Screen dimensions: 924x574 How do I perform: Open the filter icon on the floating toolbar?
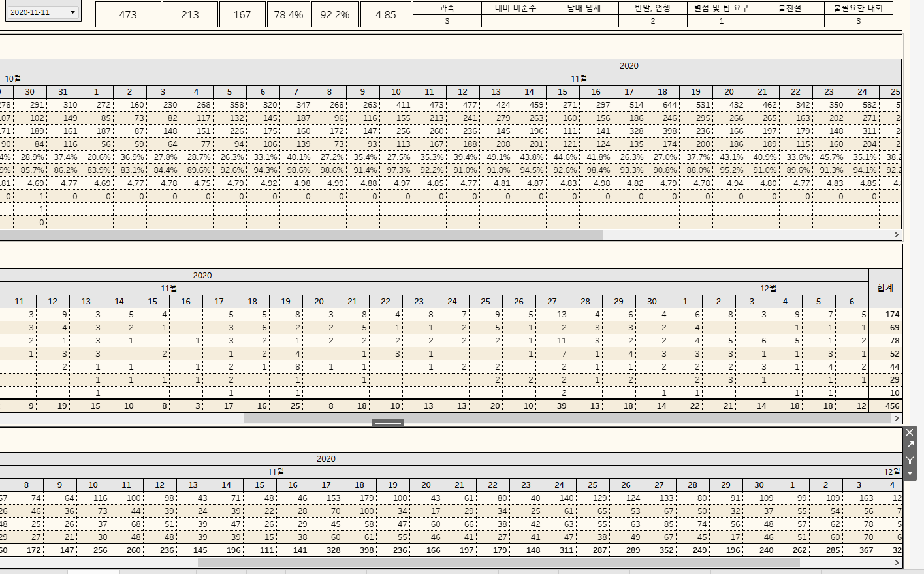[909, 460]
